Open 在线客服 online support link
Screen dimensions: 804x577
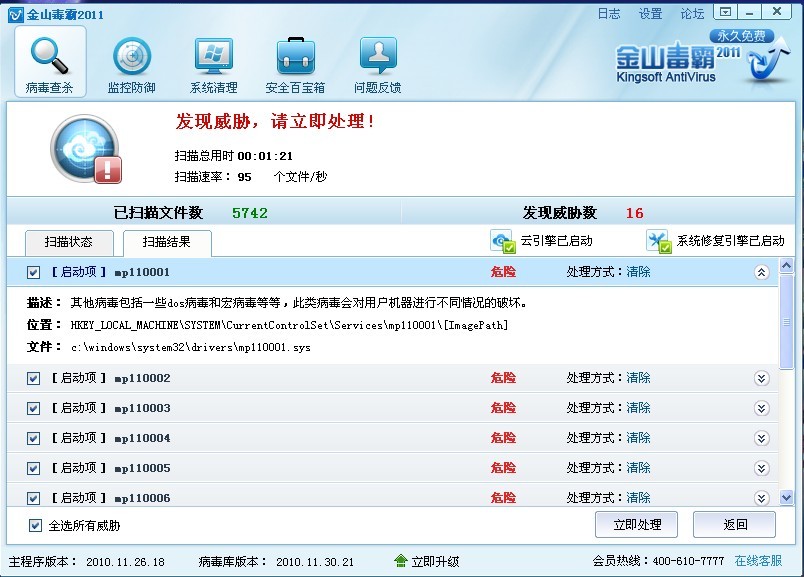[x=758, y=561]
